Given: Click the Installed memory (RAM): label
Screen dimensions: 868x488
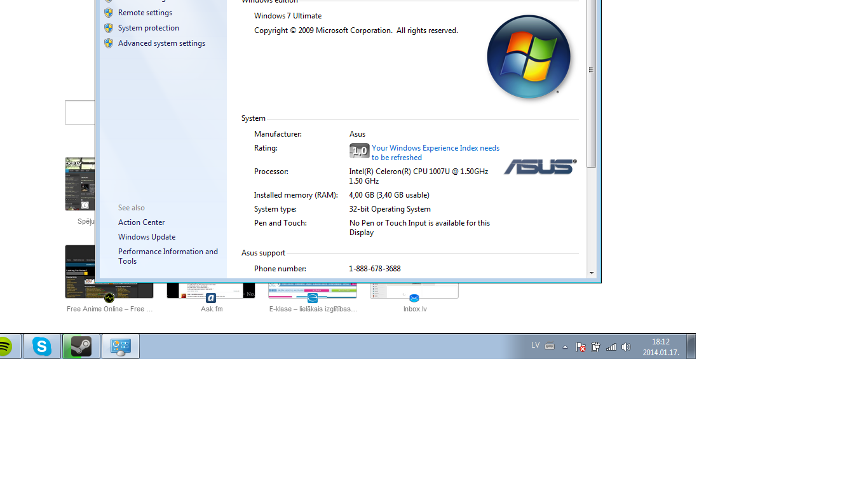Looking at the screenshot, I should (x=296, y=195).
